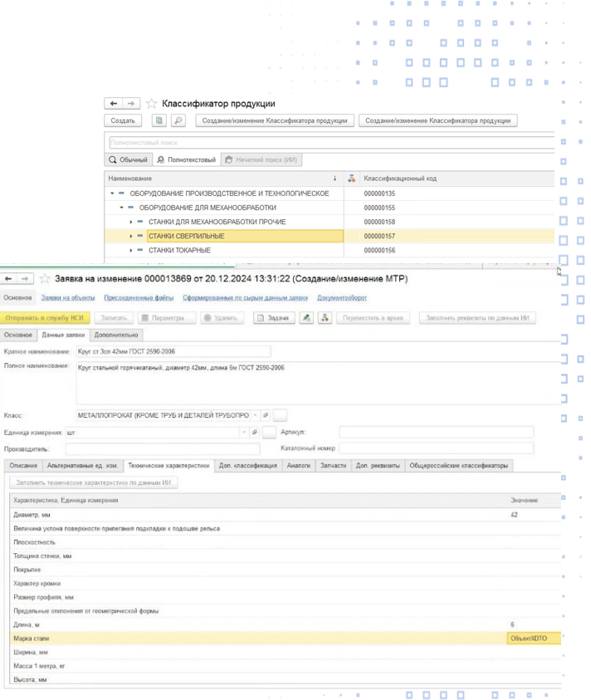
Task: Switch to the Аналоги tab
Action: (299, 466)
